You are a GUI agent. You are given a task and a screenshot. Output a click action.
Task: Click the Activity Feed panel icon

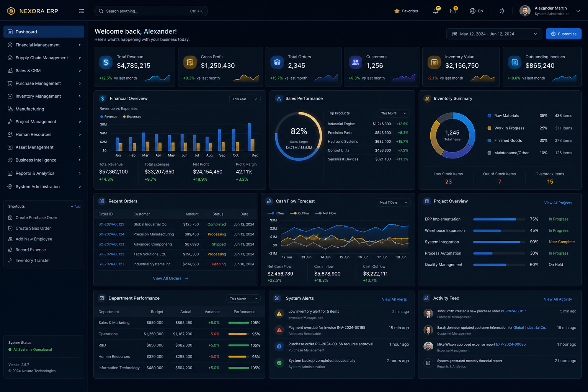(426, 298)
